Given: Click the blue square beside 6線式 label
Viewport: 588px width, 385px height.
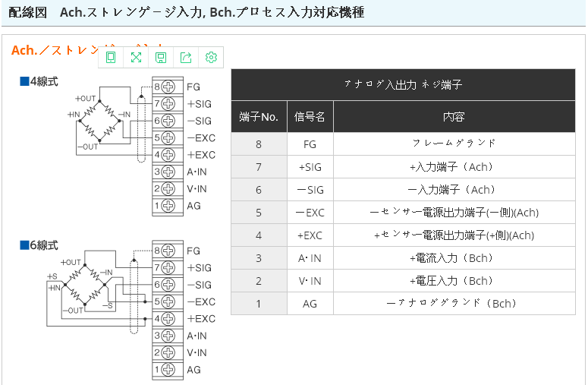Looking at the screenshot, I should coord(24,245).
